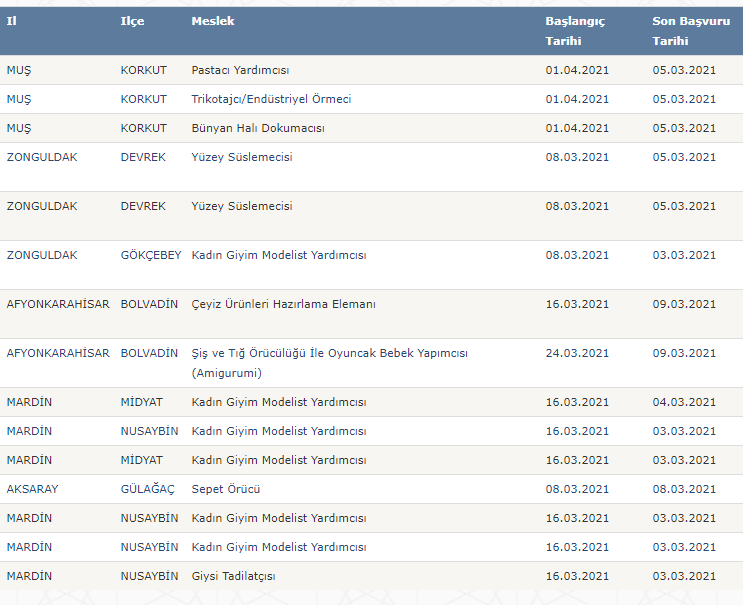Click Son Başvuru Tarihi column header
Image resolution: width=743 pixels, height=605 pixels.
pos(691,31)
